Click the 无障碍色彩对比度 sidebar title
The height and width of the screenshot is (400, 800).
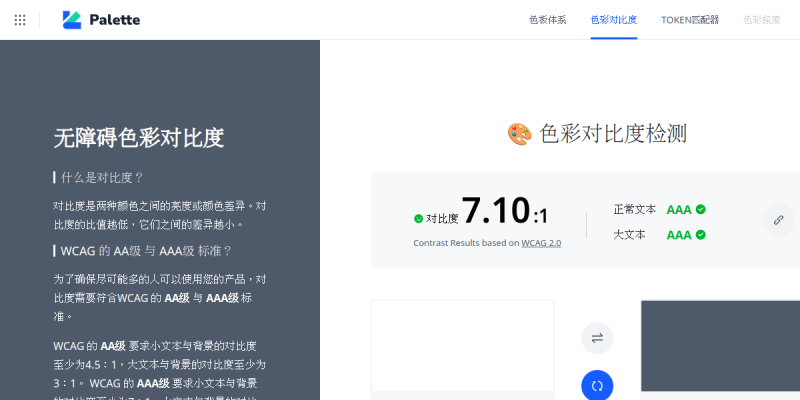pyautogui.click(x=139, y=138)
